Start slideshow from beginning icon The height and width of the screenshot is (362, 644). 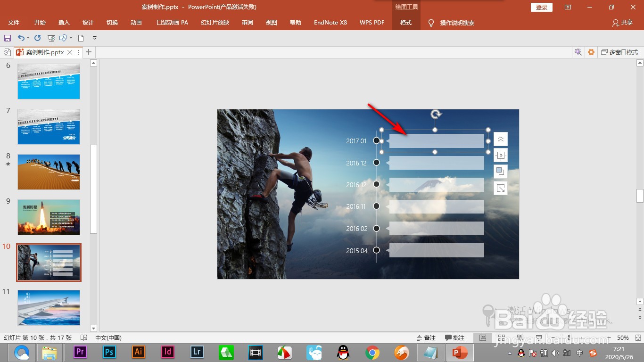[51, 38]
